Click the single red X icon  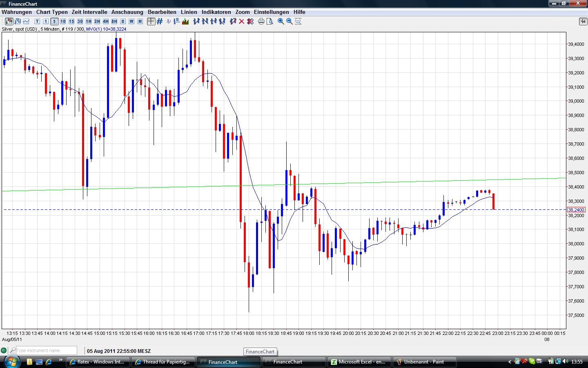(241, 21)
